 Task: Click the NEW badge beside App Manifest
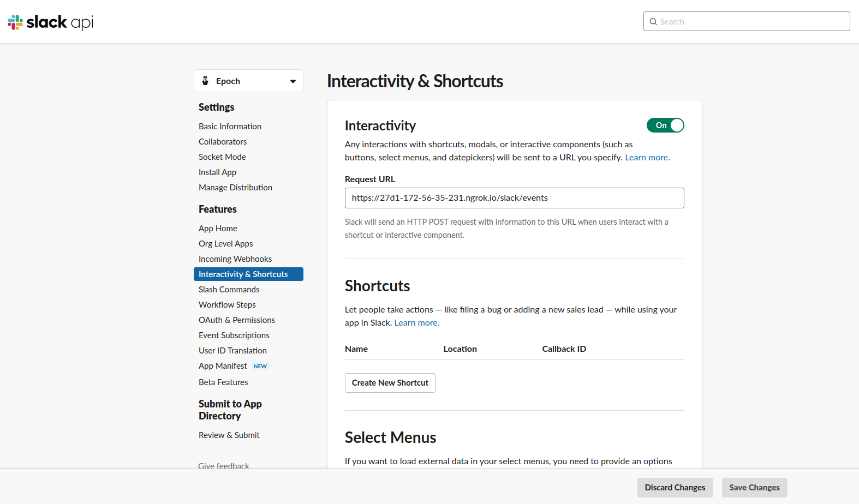click(260, 367)
